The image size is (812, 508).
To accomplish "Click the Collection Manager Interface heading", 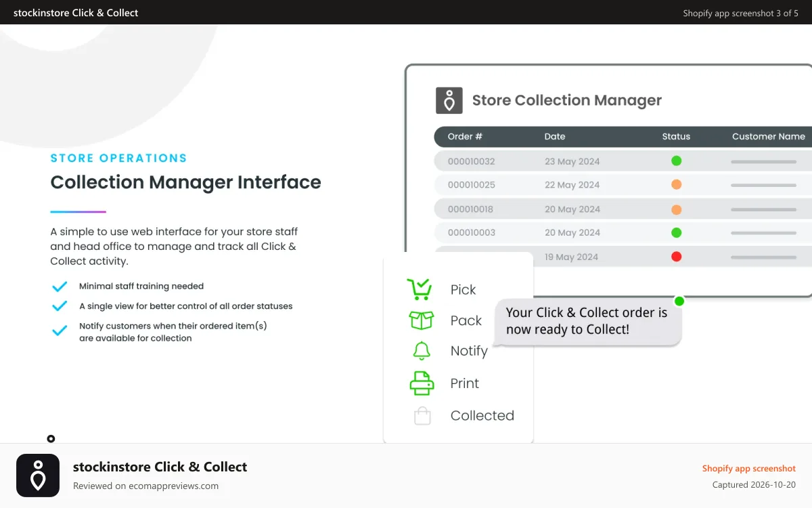I will coord(185,182).
